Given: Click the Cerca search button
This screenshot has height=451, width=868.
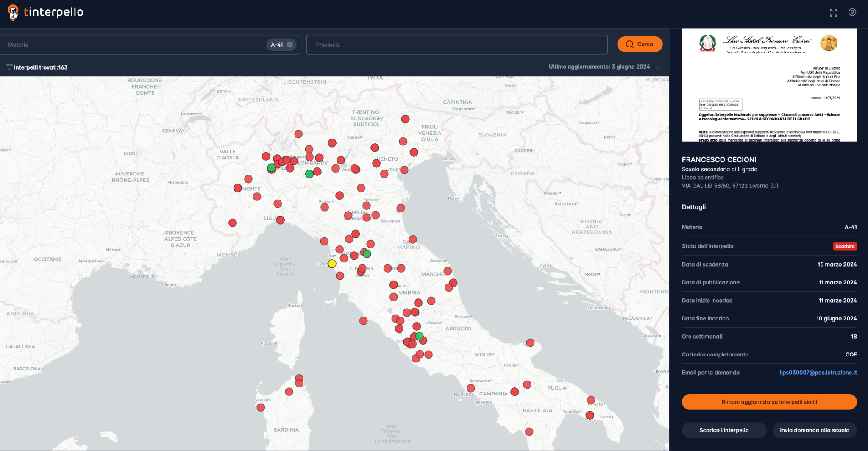Looking at the screenshot, I should pos(640,44).
